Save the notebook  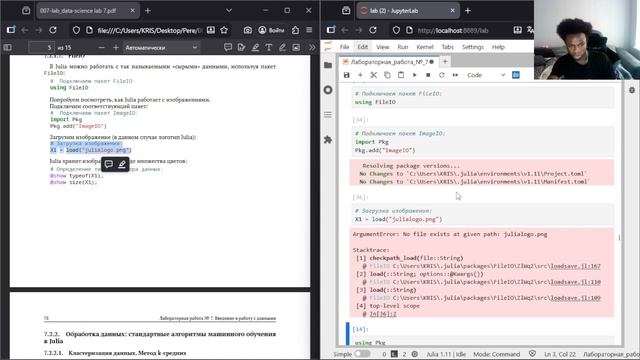(x=347, y=75)
